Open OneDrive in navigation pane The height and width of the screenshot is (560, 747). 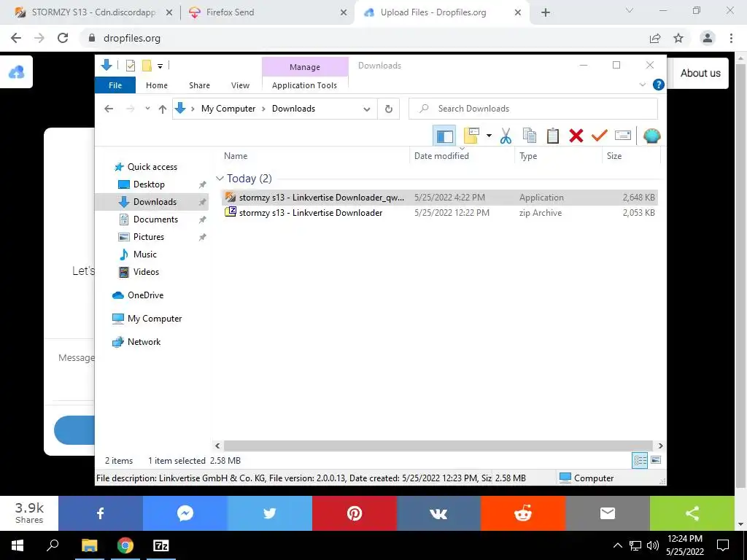click(145, 295)
